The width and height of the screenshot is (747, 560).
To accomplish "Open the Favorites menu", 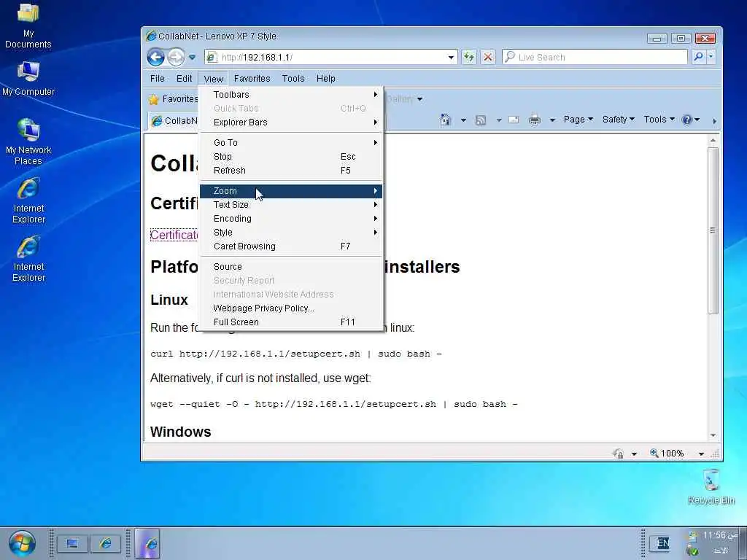I will coord(252,79).
